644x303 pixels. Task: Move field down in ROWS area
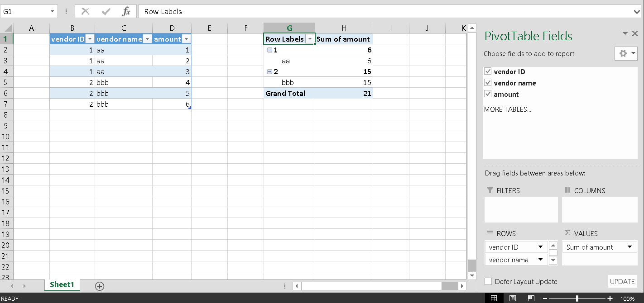point(553,260)
